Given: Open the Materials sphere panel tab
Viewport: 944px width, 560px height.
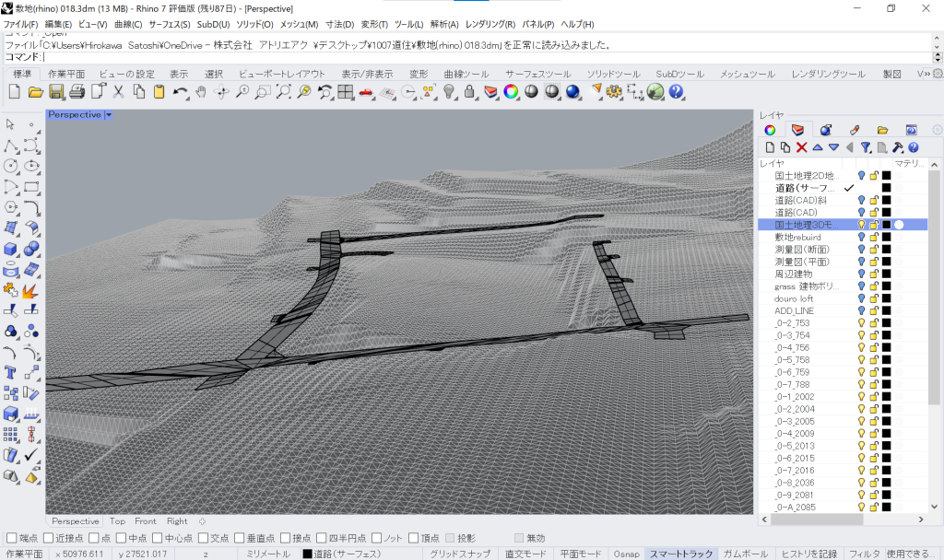Looking at the screenshot, I should 826,130.
